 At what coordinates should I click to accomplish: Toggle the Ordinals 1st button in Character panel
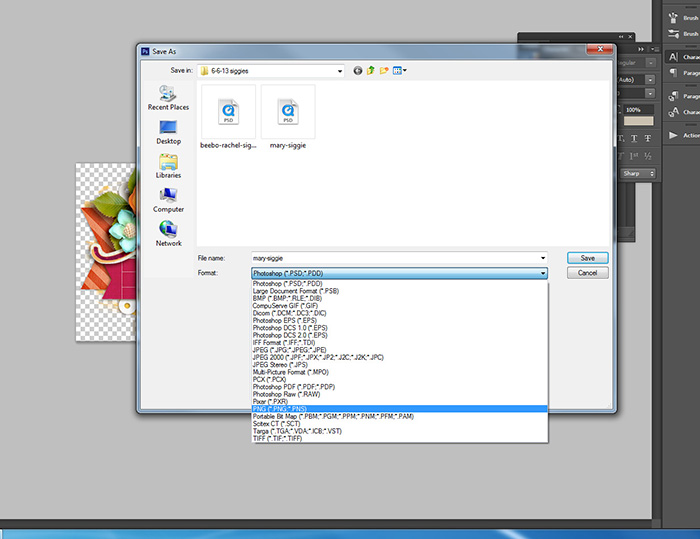pyautogui.click(x=634, y=156)
